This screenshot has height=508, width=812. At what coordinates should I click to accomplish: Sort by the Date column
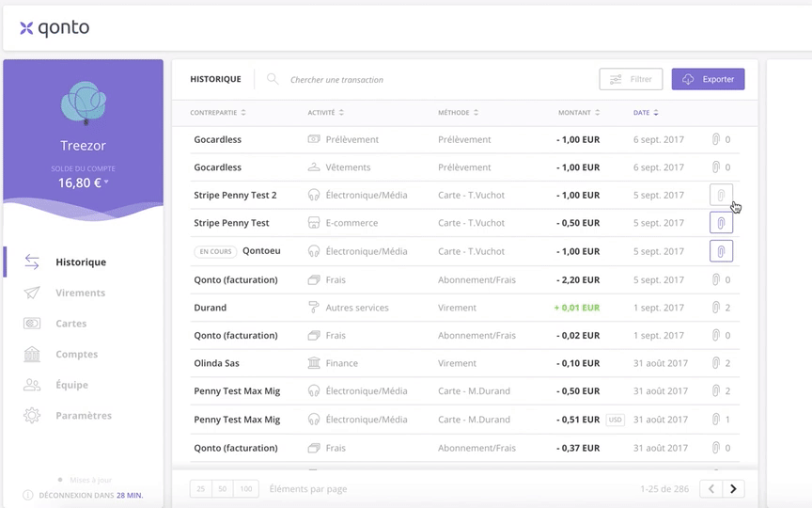coord(646,113)
